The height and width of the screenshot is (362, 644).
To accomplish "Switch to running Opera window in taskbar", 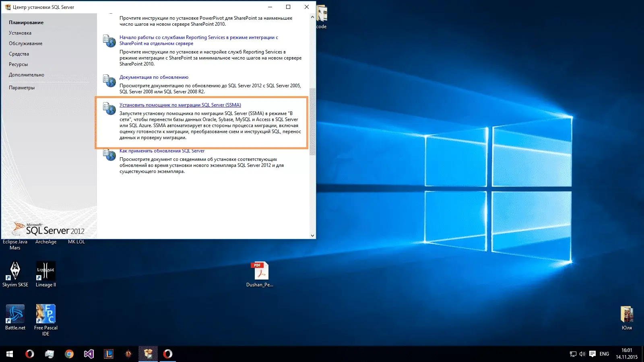I will tap(168, 354).
